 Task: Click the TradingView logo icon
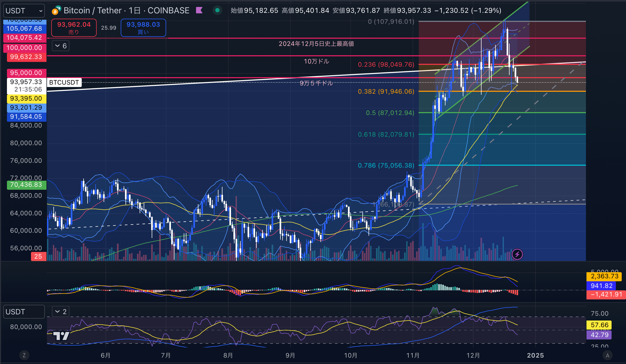[61, 335]
